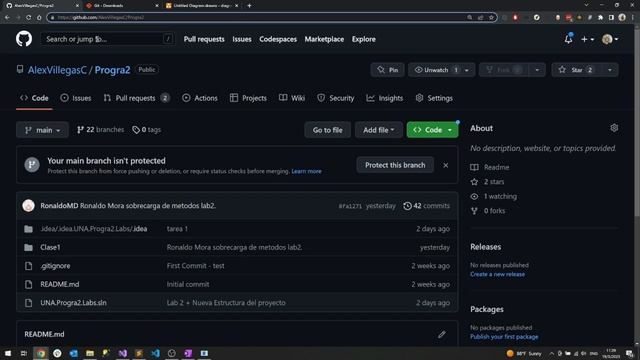Viewport: 640px width, 360px height.
Task: Open the green Code clone dropdown
Action: [x=432, y=130]
